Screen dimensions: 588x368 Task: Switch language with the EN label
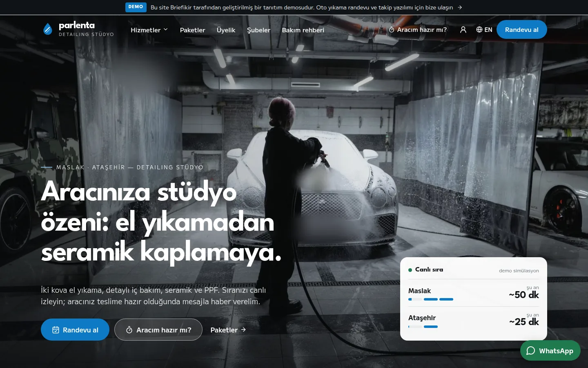(488, 29)
